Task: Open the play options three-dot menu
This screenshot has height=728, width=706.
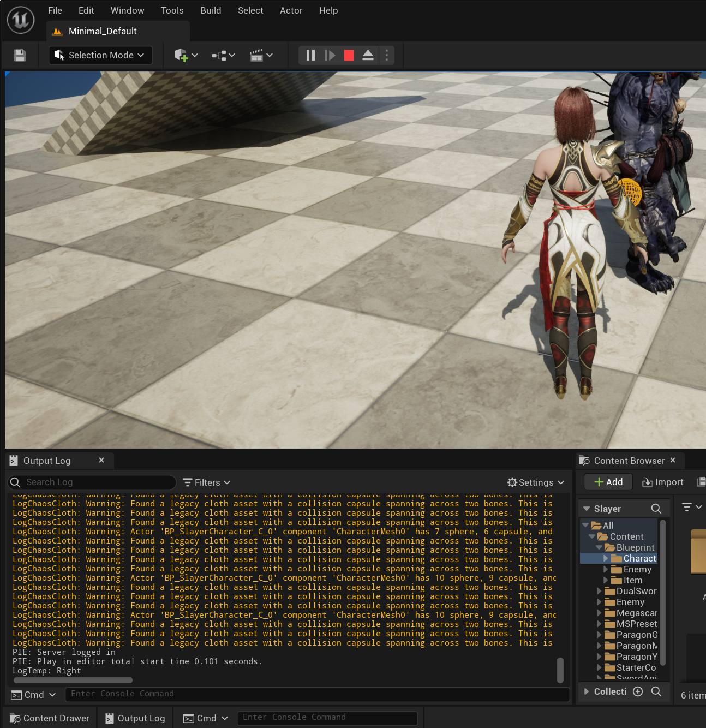Action: point(387,55)
